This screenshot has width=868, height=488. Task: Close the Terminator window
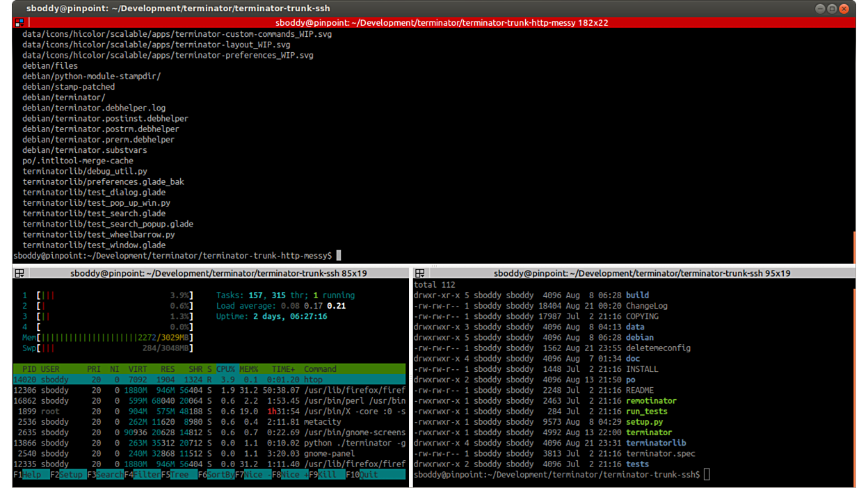844,8
